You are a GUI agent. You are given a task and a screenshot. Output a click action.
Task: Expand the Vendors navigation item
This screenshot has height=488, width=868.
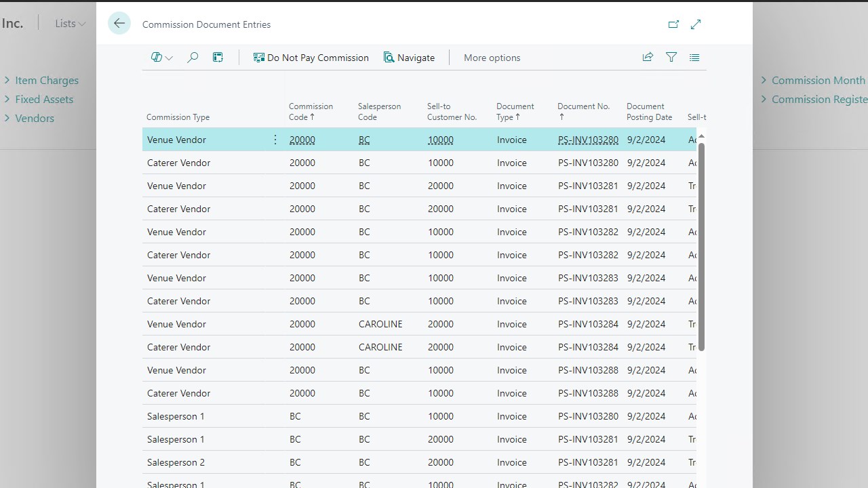click(x=34, y=118)
